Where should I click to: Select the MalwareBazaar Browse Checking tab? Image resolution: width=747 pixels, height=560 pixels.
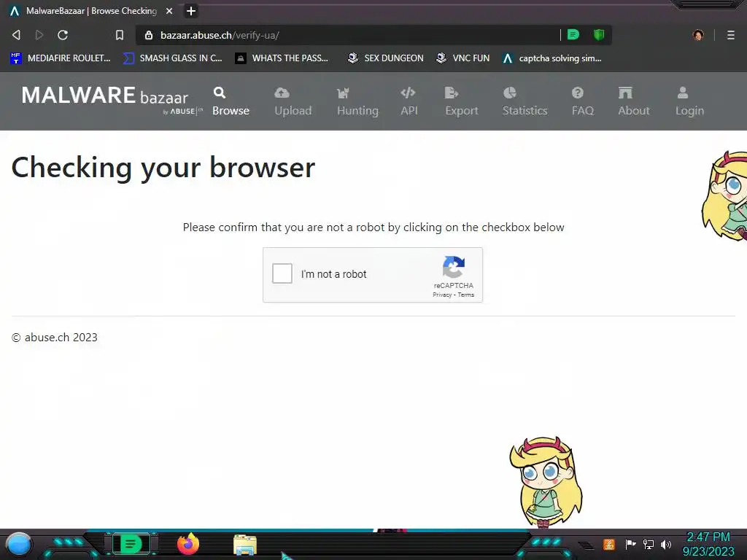click(x=90, y=10)
